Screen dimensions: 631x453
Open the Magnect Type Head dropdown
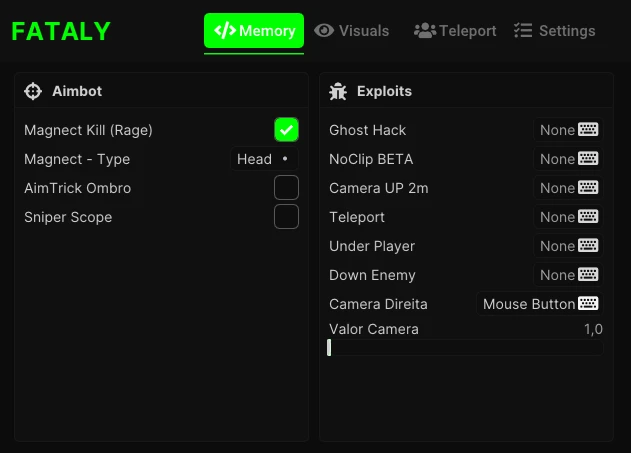tap(264, 159)
